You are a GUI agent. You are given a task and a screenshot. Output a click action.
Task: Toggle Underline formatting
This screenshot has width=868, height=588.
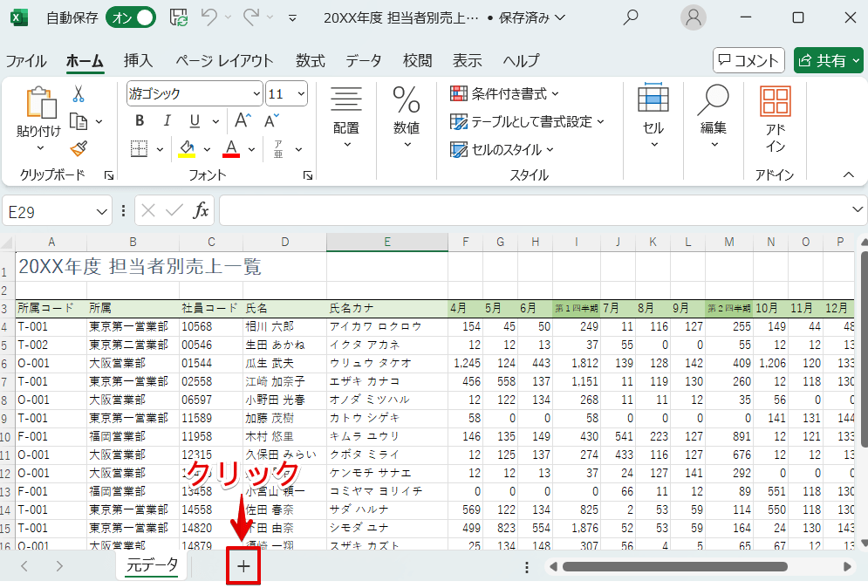click(x=195, y=120)
